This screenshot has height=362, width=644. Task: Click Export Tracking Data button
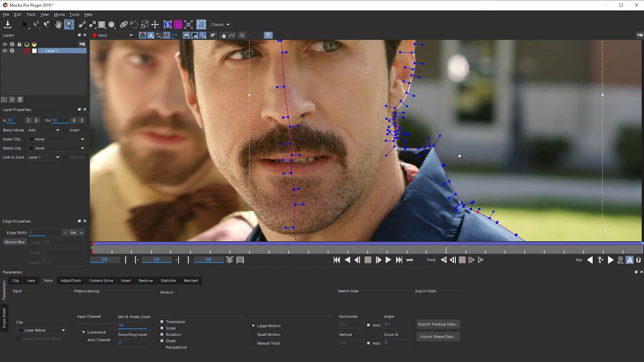tap(438, 324)
